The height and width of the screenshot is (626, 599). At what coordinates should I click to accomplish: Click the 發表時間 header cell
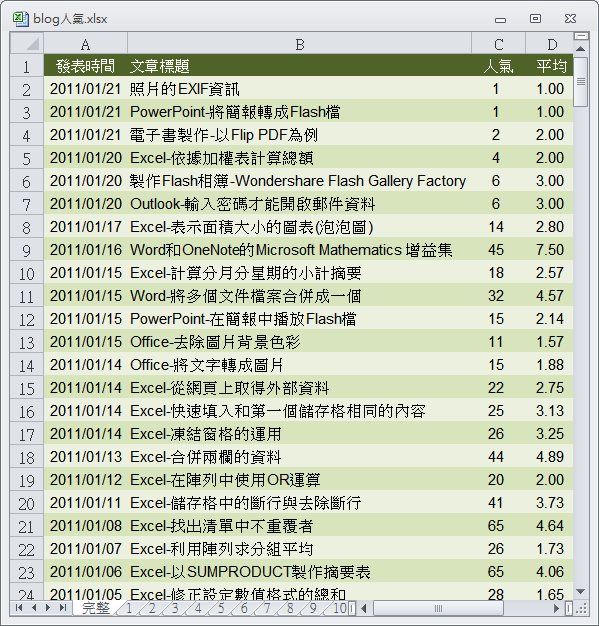click(x=85, y=65)
